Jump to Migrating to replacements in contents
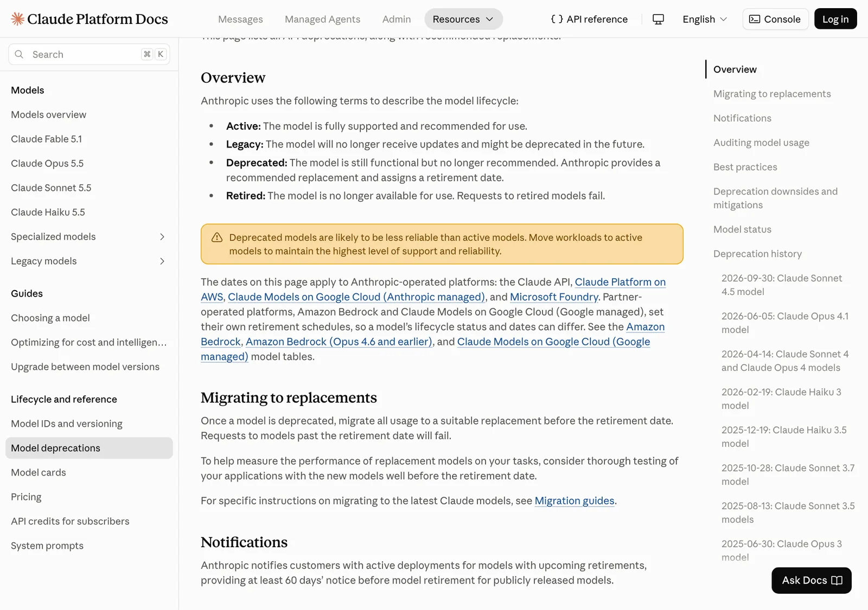The image size is (868, 610). click(x=772, y=94)
